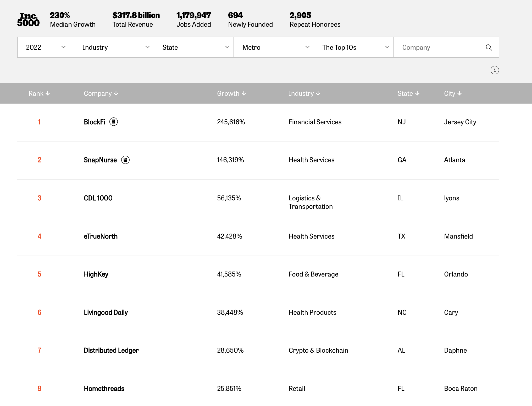Sort table by Company column
This screenshot has width=532, height=406.
tap(101, 93)
